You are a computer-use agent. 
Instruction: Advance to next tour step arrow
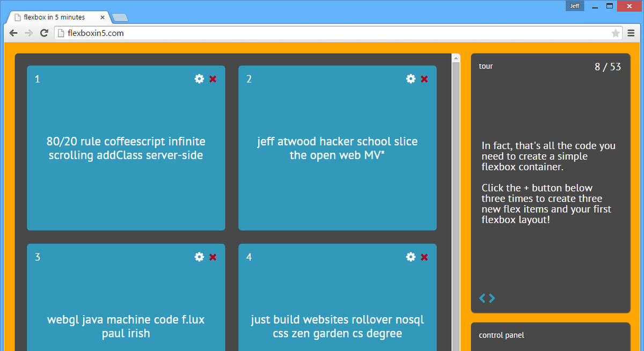(492, 298)
